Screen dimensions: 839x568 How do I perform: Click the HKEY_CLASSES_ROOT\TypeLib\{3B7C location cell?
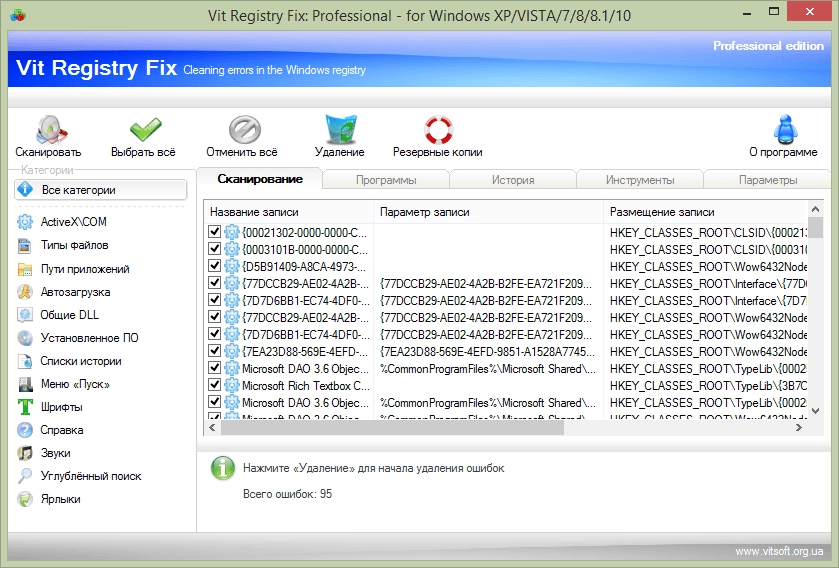[x=708, y=386]
